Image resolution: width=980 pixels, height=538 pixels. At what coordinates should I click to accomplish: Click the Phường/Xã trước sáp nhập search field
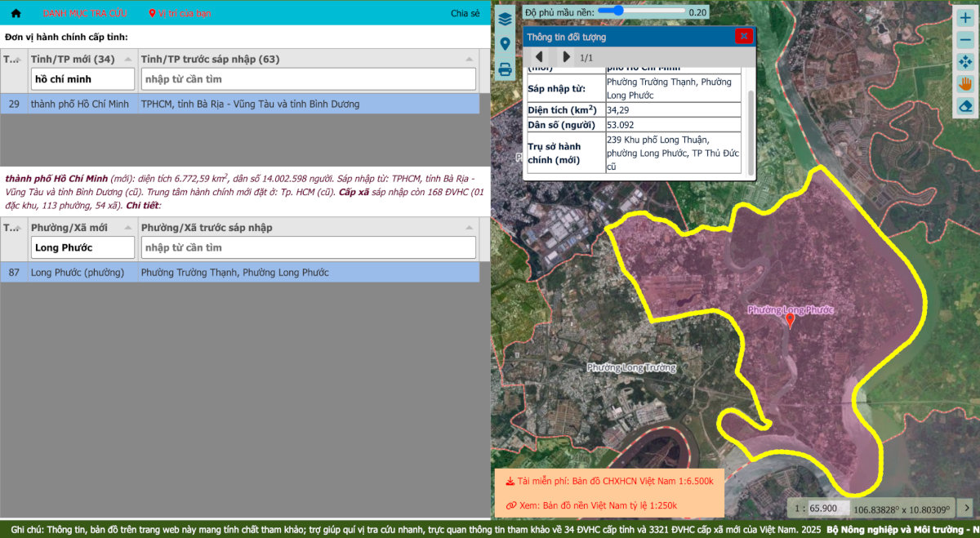coord(308,247)
